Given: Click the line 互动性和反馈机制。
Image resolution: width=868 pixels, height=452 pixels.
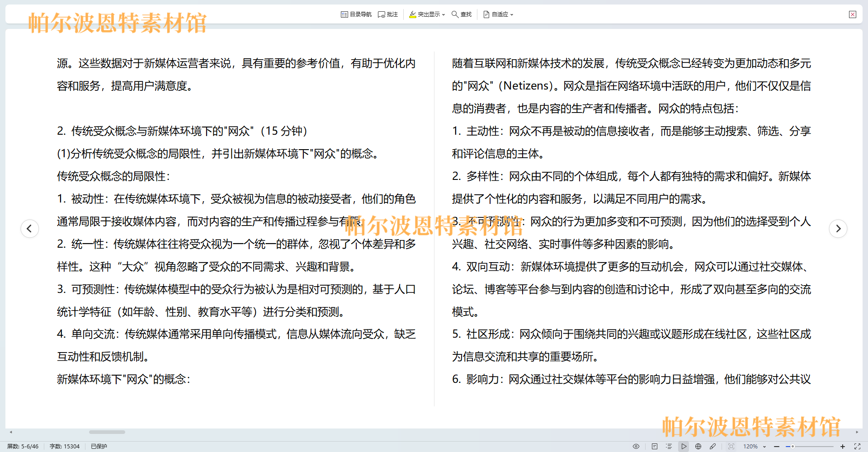Looking at the screenshot, I should click(x=104, y=357).
